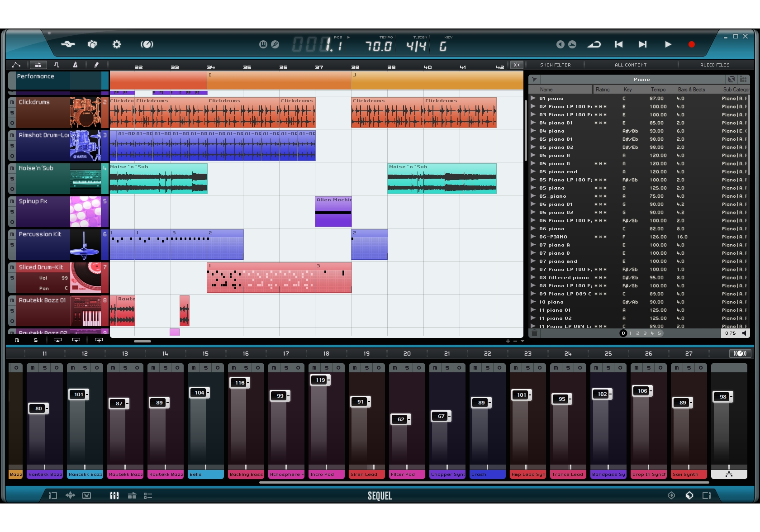Preview the '08 filtered piano' loop arrow
The height and width of the screenshot is (532, 760).
(x=533, y=277)
